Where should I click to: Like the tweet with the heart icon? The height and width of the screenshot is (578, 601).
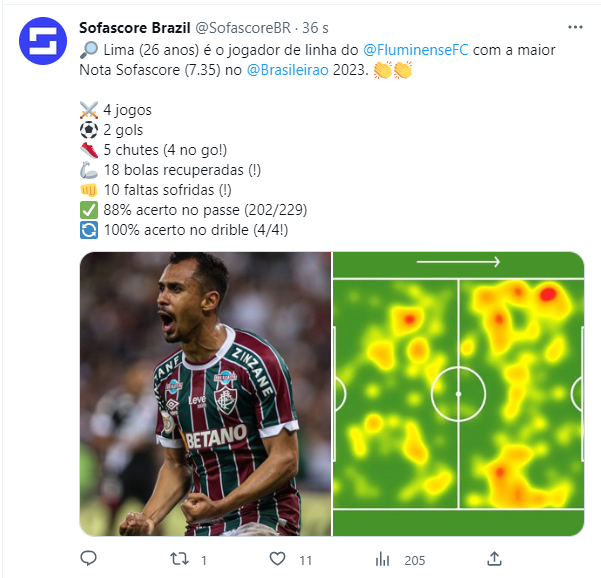coord(277,559)
